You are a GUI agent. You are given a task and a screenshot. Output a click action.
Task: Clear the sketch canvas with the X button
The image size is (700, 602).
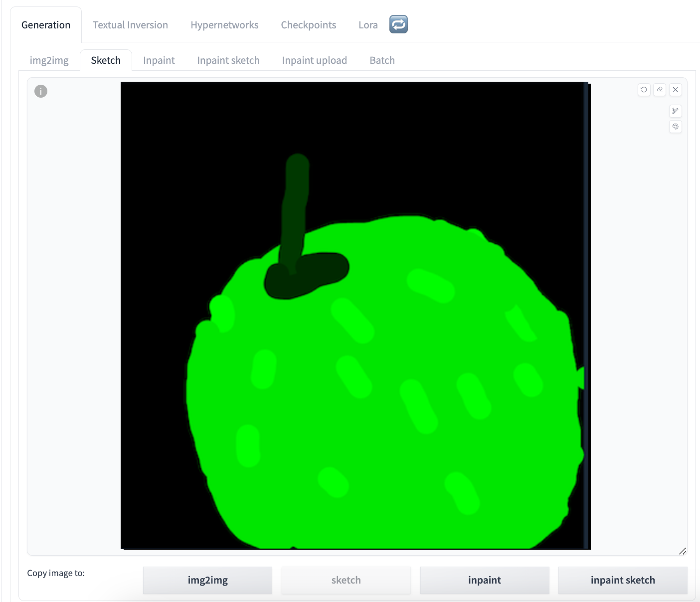click(676, 90)
